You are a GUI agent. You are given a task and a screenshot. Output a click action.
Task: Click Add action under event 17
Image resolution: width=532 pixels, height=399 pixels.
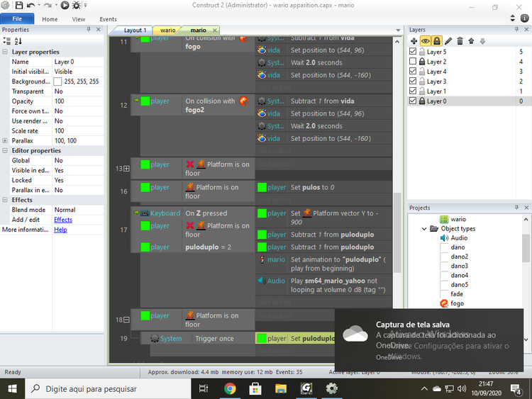(275, 302)
